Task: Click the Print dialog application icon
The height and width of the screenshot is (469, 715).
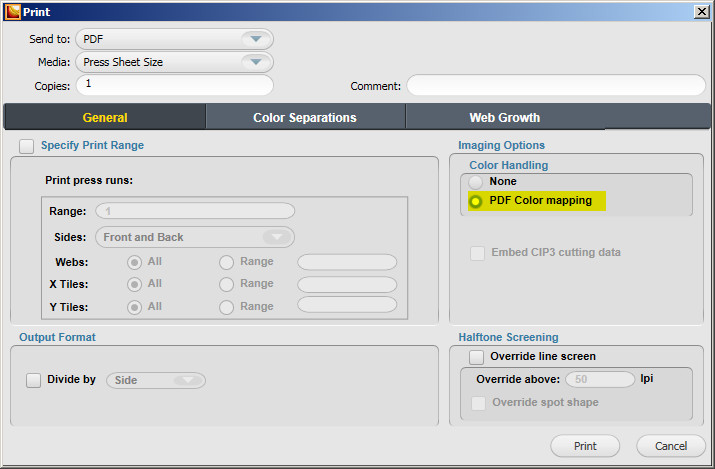Action: tap(13, 12)
